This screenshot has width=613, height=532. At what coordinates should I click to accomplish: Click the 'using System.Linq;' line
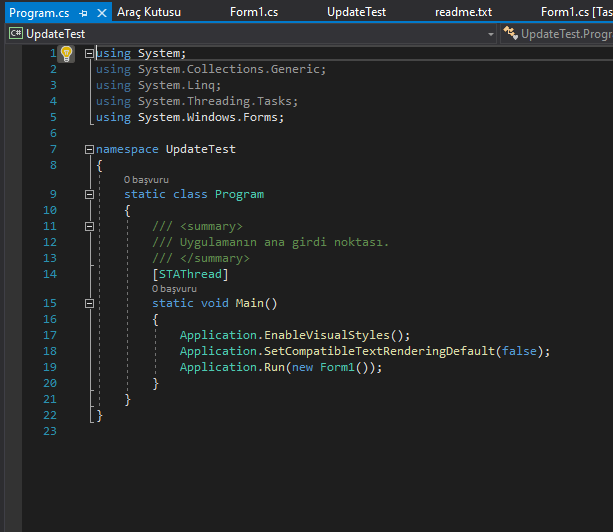click(158, 85)
